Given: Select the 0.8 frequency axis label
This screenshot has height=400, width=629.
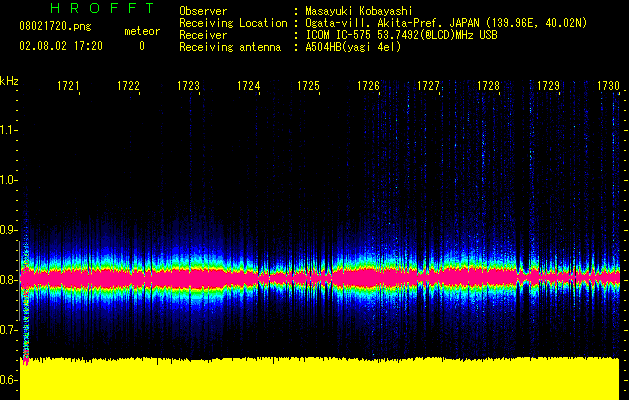Looking at the screenshot, I should click(x=9, y=280).
